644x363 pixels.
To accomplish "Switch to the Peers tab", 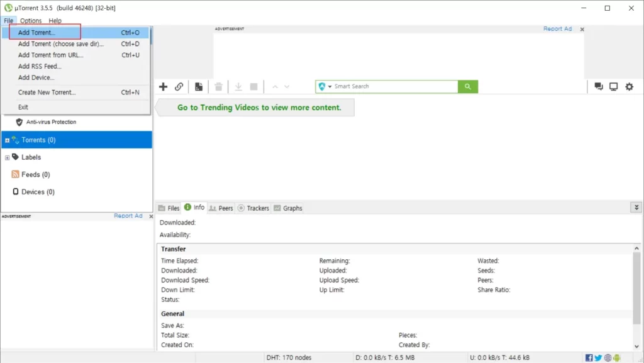I will coord(221,208).
